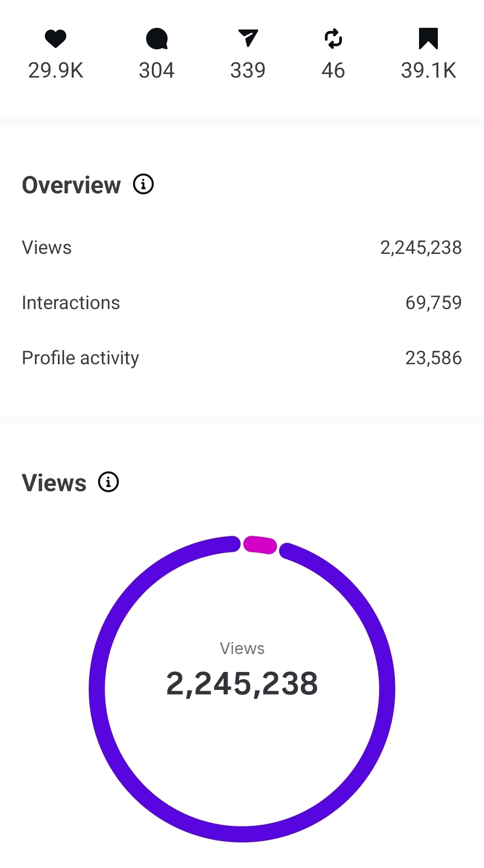Select the 39.1K saves count
The width and height of the screenshot is (484, 868).
tap(428, 70)
